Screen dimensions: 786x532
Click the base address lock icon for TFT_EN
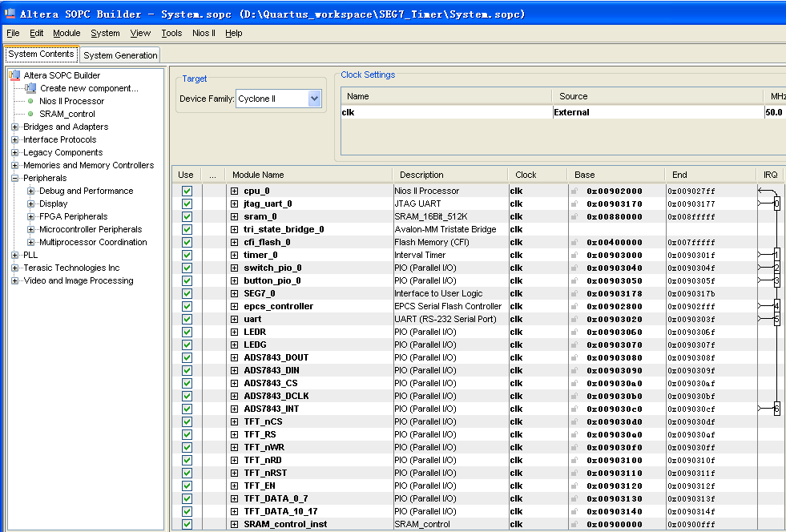pyautogui.click(x=574, y=486)
